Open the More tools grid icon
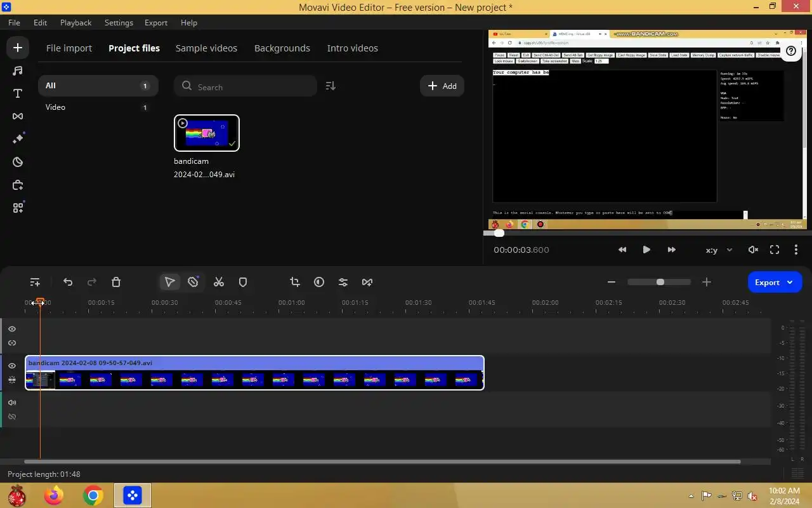812x508 pixels. pyautogui.click(x=18, y=208)
